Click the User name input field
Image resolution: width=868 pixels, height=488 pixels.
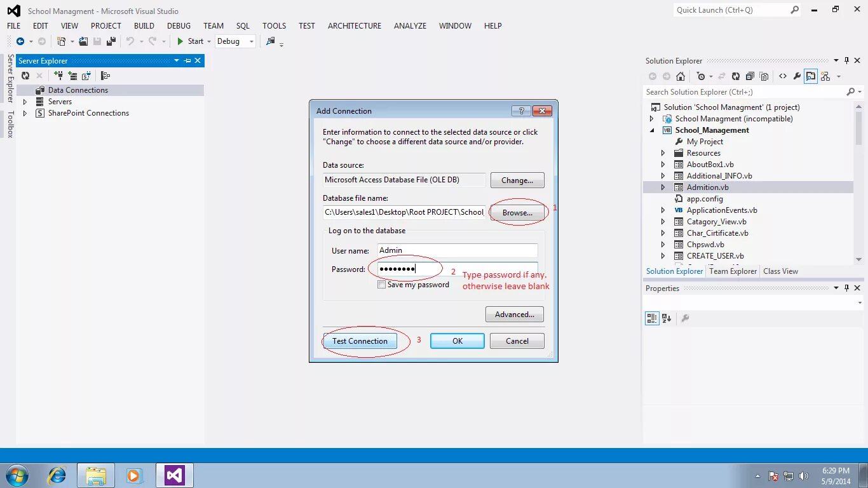pos(458,250)
